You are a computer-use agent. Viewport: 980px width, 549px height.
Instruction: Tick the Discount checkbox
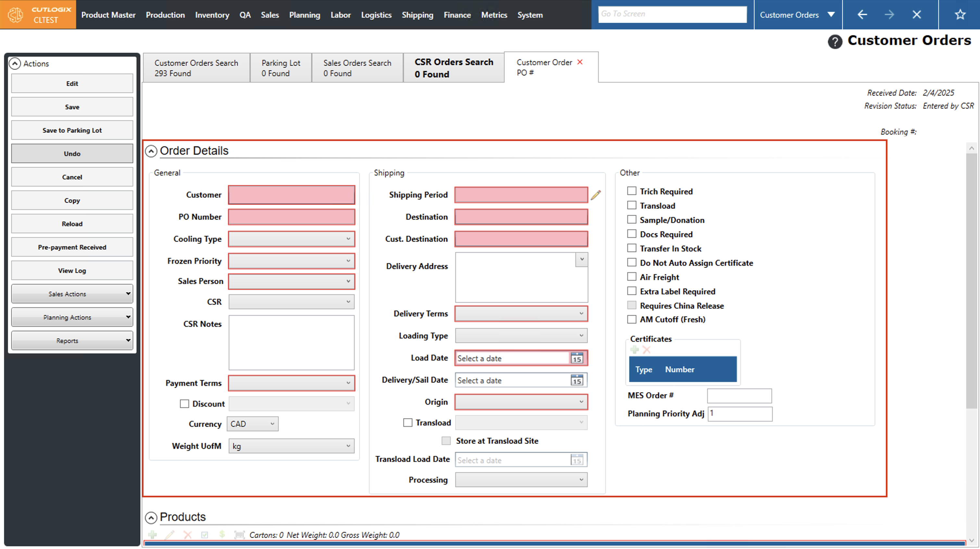pyautogui.click(x=184, y=404)
